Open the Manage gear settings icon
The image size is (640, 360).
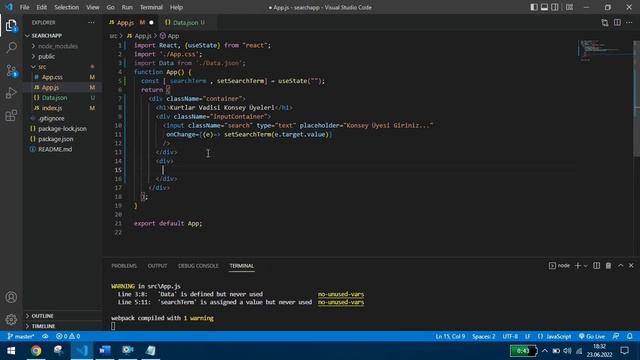(11, 320)
